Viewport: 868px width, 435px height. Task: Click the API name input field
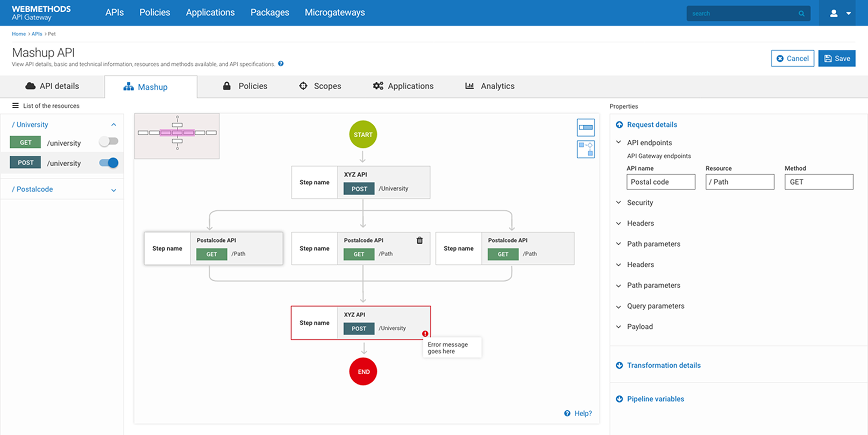pyautogui.click(x=660, y=182)
